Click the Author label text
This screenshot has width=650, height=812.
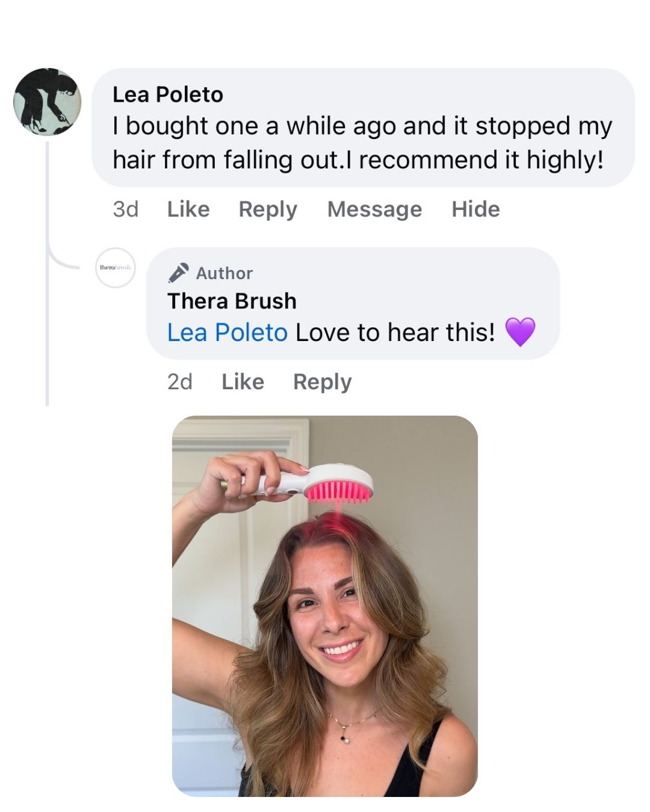coord(224,273)
